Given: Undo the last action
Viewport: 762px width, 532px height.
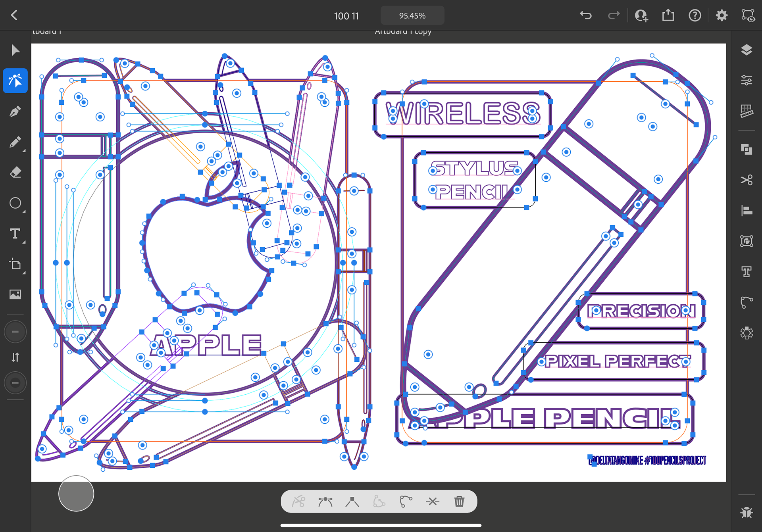Looking at the screenshot, I should click(585, 15).
